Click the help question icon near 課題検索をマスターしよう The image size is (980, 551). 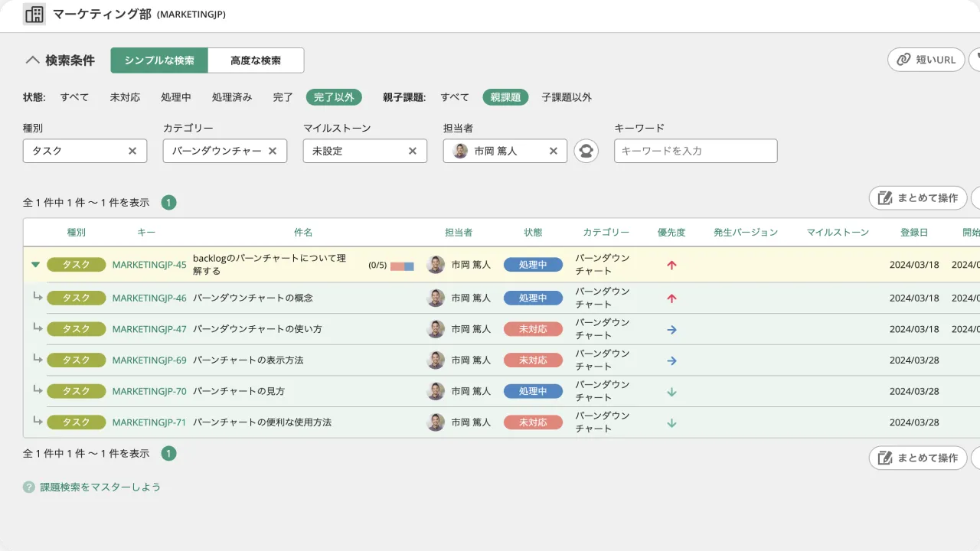pos(28,487)
